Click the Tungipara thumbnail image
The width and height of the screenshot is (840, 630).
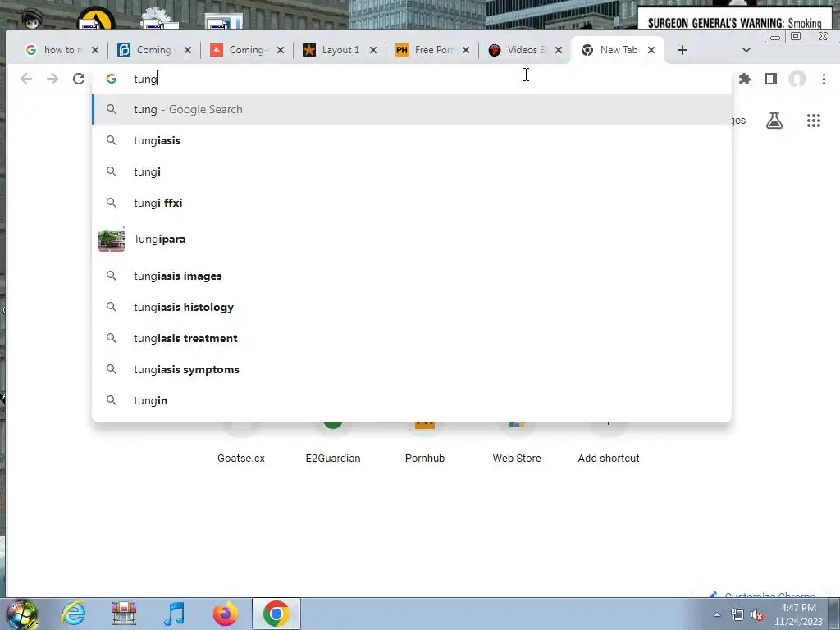[112, 239]
